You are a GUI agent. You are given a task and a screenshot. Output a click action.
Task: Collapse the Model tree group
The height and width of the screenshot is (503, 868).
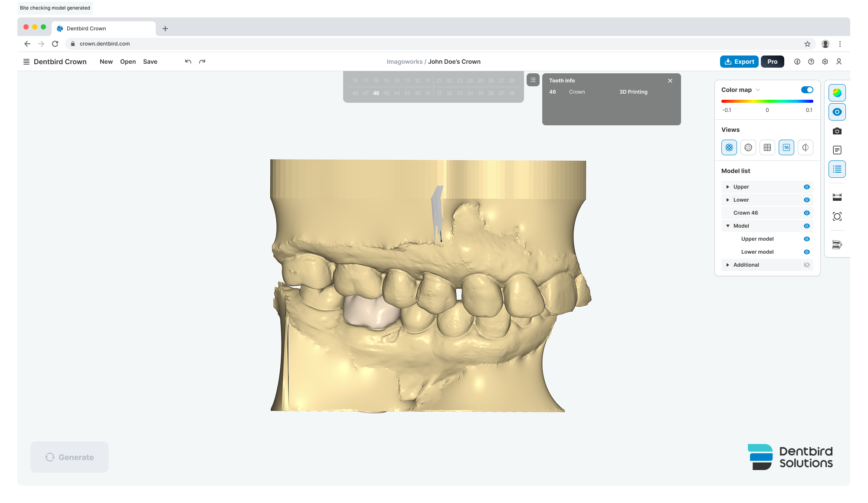tap(727, 226)
